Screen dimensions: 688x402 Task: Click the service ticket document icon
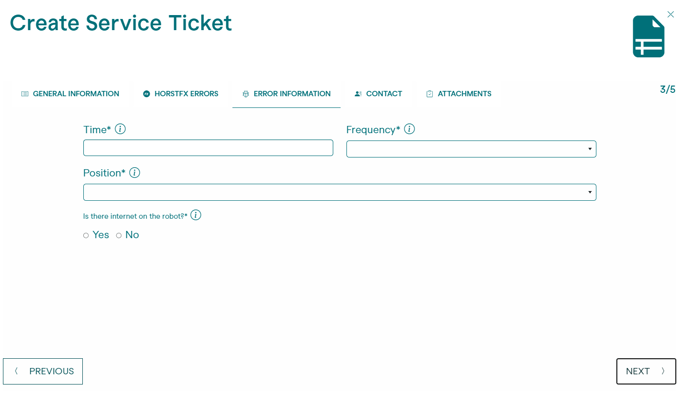coord(648,37)
